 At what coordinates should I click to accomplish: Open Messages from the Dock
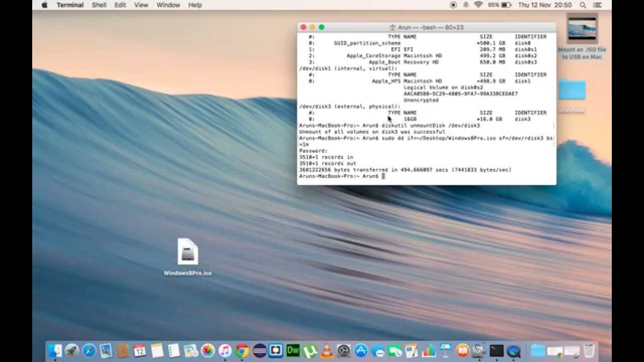(x=378, y=350)
